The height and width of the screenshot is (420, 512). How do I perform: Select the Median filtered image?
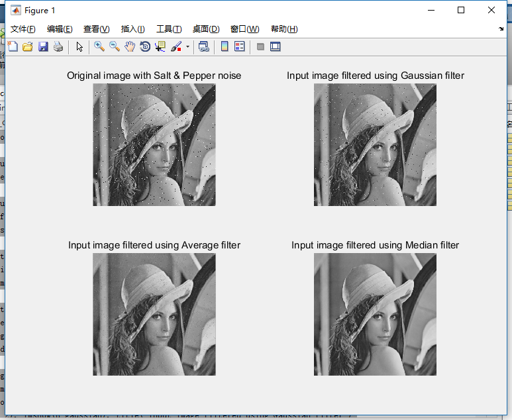[x=375, y=314]
